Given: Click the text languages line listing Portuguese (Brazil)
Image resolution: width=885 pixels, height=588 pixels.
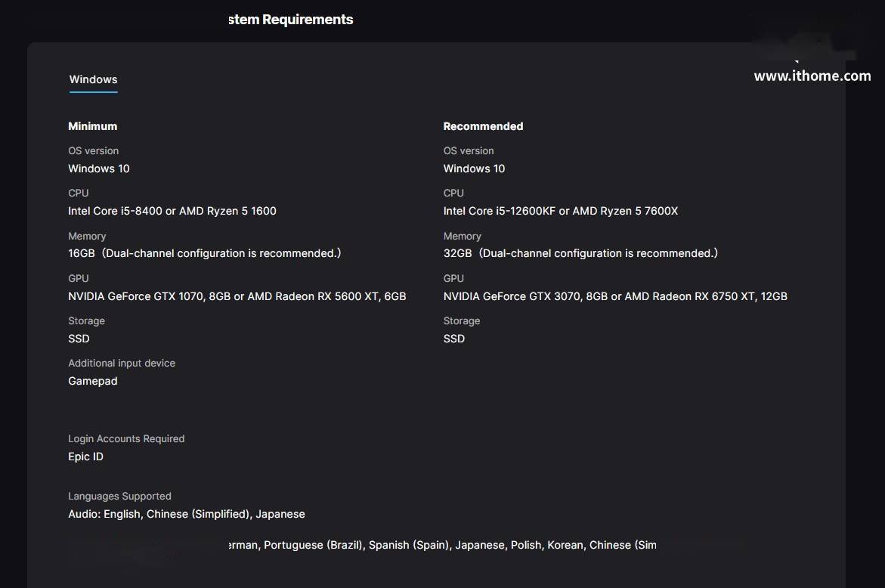Looking at the screenshot, I should pyautogui.click(x=443, y=545).
